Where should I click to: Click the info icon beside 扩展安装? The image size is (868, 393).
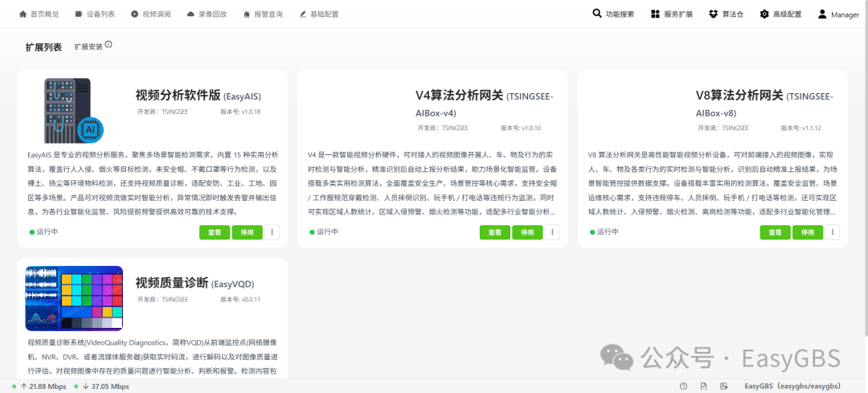pyautogui.click(x=108, y=44)
